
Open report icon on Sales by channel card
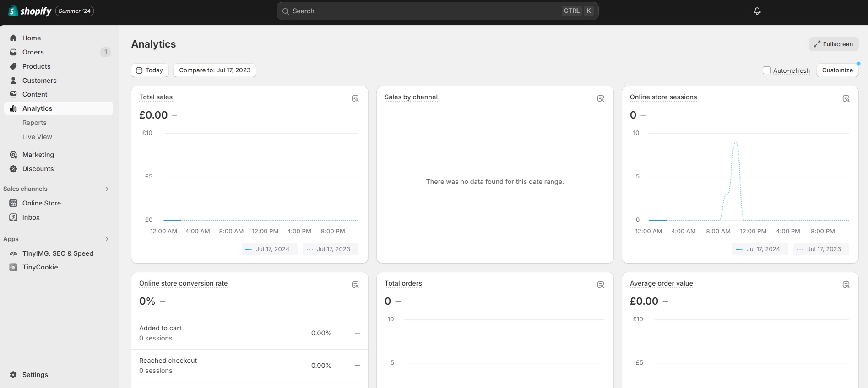coord(601,98)
